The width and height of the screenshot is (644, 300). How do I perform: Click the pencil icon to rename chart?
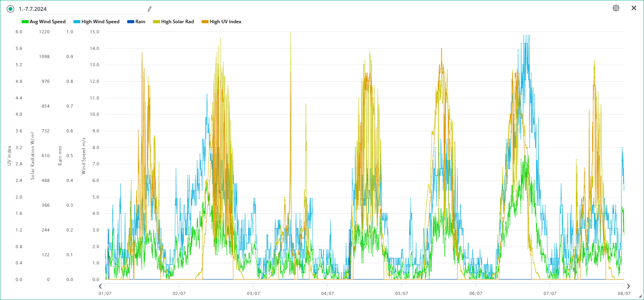point(150,9)
